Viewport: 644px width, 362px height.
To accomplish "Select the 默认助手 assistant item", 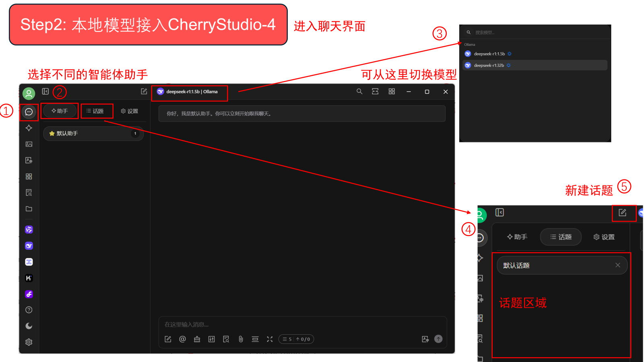I will [x=93, y=134].
